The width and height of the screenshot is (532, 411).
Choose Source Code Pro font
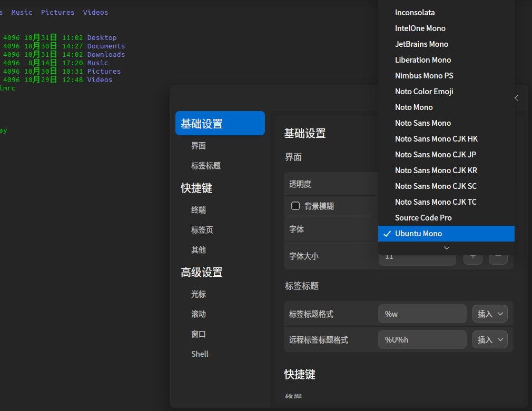click(x=446, y=218)
